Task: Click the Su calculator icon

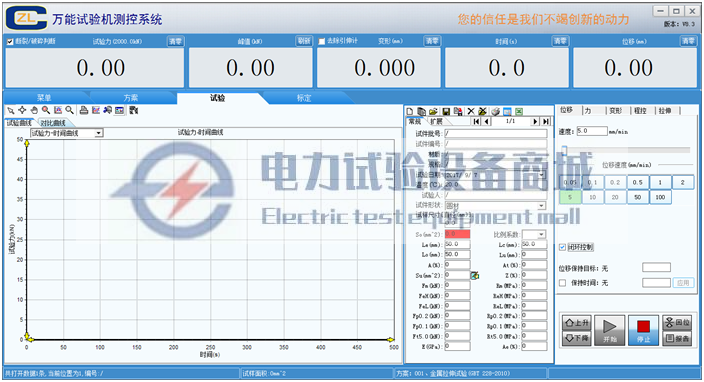Action: 475,276
